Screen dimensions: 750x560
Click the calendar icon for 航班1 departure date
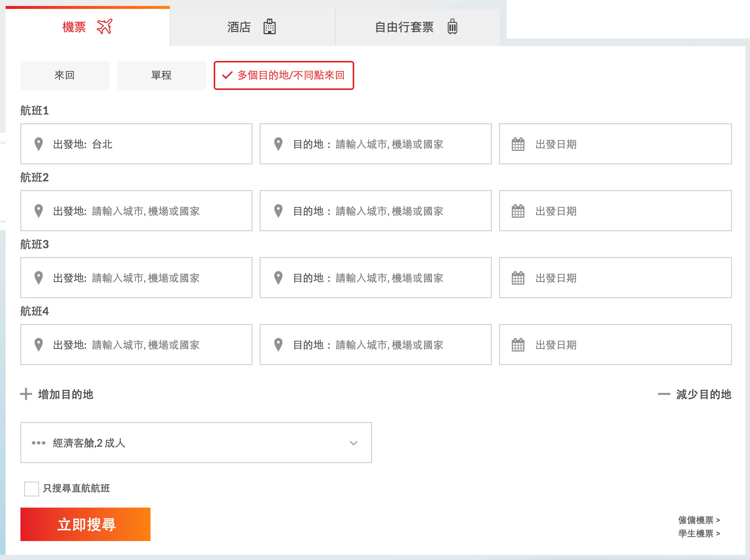(518, 144)
